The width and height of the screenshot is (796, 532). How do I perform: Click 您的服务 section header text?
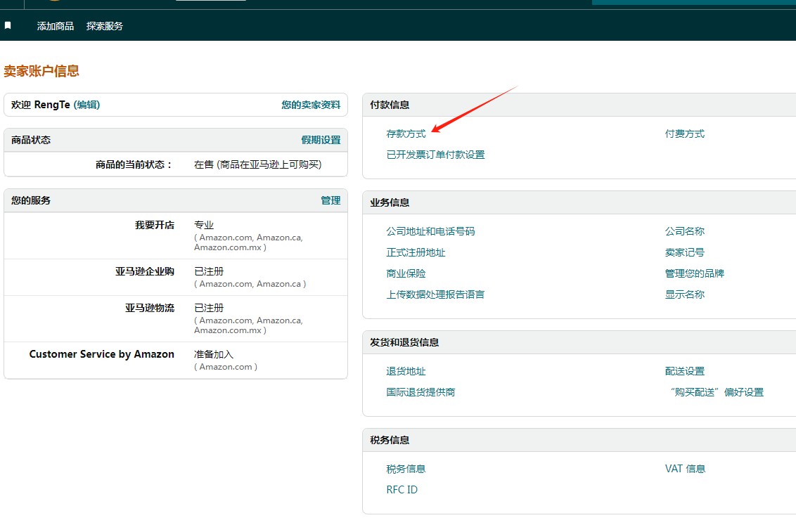pyautogui.click(x=31, y=200)
